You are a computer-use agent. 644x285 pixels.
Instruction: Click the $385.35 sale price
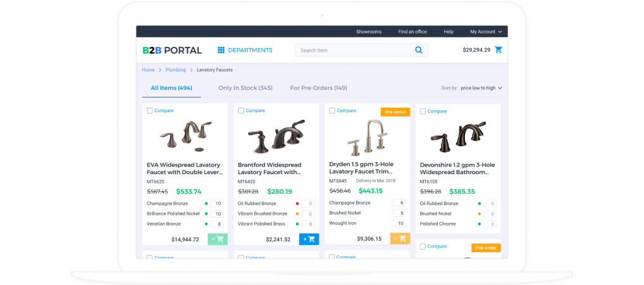[462, 191]
